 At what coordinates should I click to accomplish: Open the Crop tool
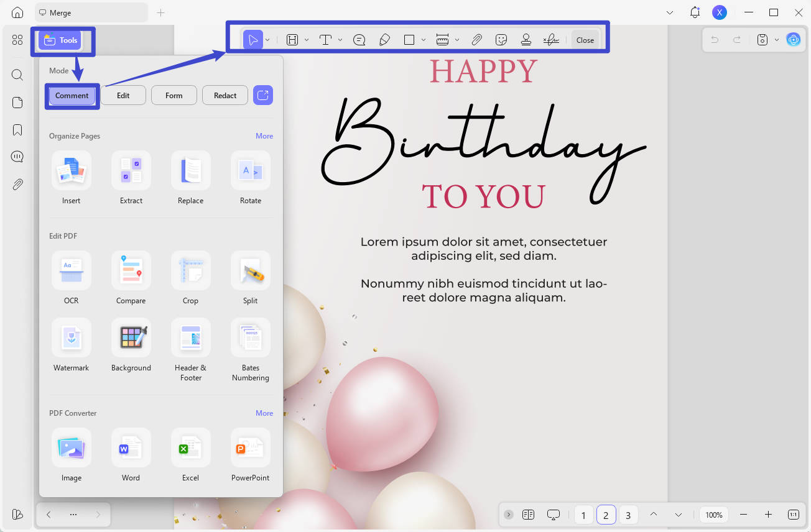[191, 278]
